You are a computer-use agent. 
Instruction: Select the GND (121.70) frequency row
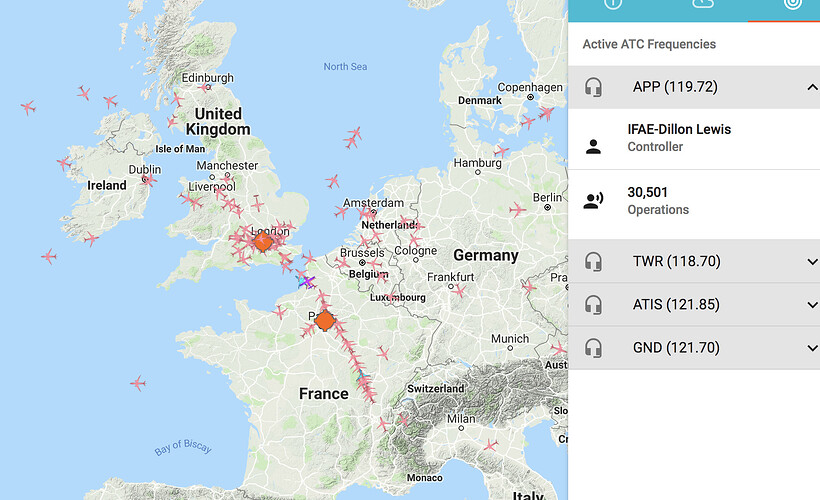(x=694, y=348)
